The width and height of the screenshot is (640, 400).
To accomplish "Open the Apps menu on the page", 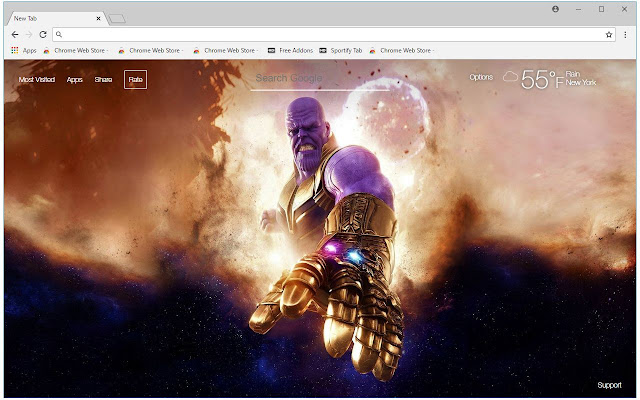I will coord(75,80).
